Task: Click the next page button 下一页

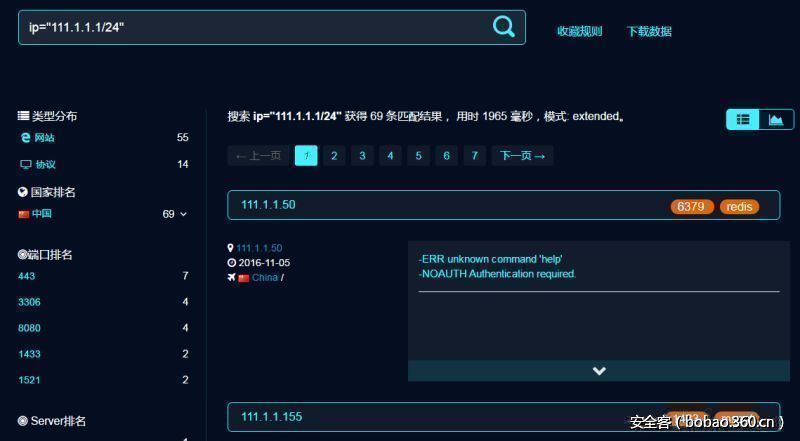Action: click(x=522, y=155)
